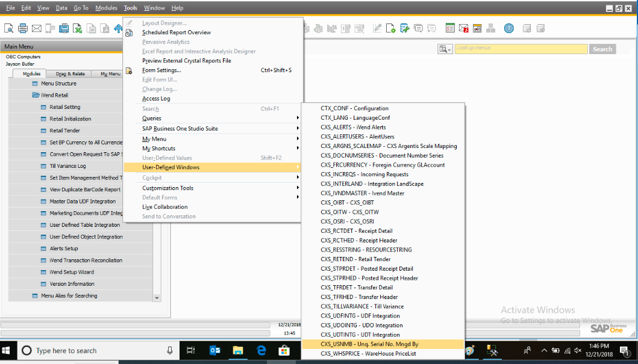Open Layout Designer pencil toolbar icon
638x364 pixels.
click(377, 28)
